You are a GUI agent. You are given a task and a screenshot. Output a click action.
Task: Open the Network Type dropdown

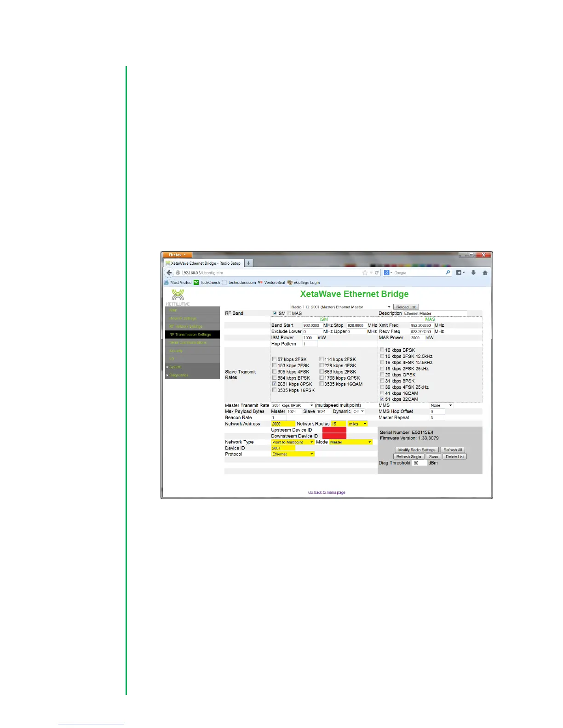[293, 442]
